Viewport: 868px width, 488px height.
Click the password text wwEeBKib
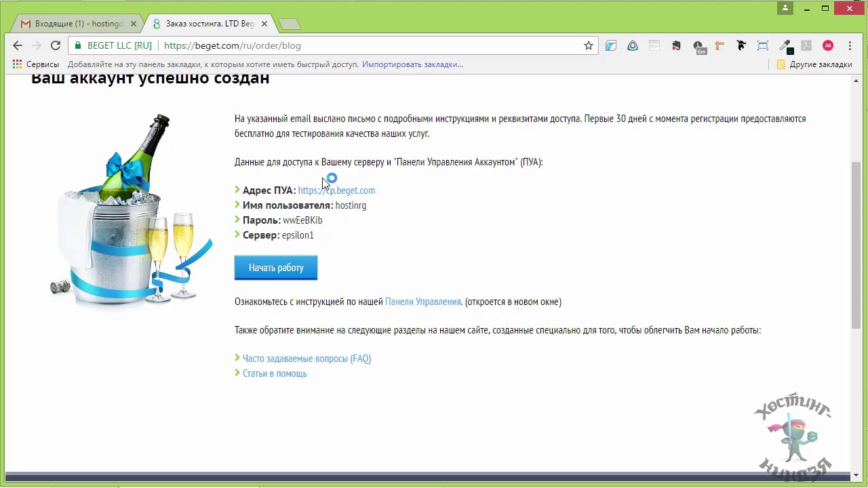tap(302, 220)
